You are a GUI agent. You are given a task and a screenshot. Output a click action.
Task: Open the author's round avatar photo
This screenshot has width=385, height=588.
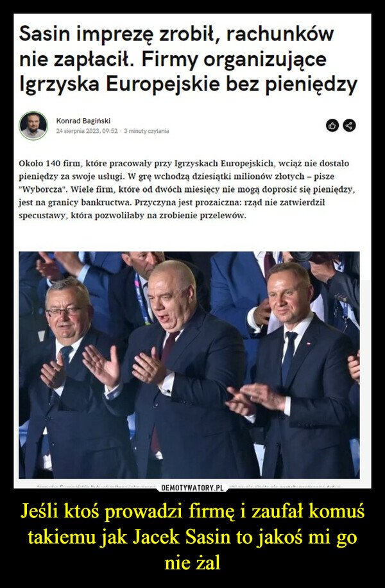click(x=33, y=126)
